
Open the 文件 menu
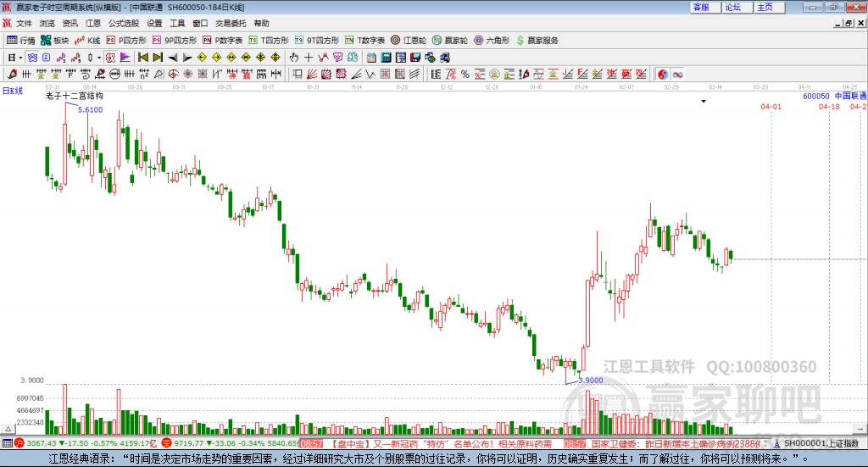25,23
